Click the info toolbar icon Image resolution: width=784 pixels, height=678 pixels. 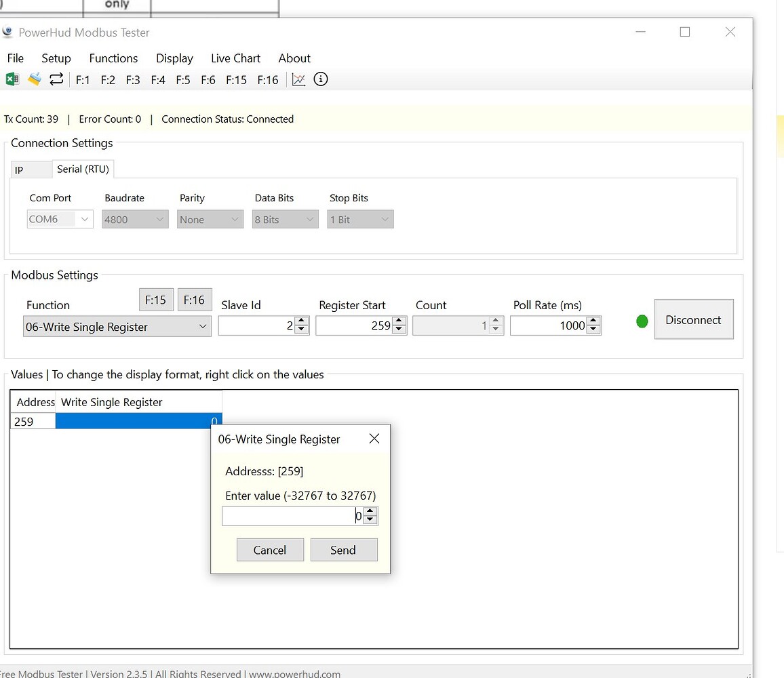click(x=320, y=79)
